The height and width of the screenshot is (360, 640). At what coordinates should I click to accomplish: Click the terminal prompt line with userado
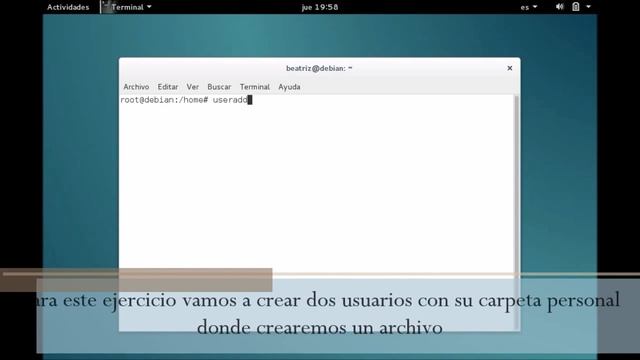pos(186,100)
